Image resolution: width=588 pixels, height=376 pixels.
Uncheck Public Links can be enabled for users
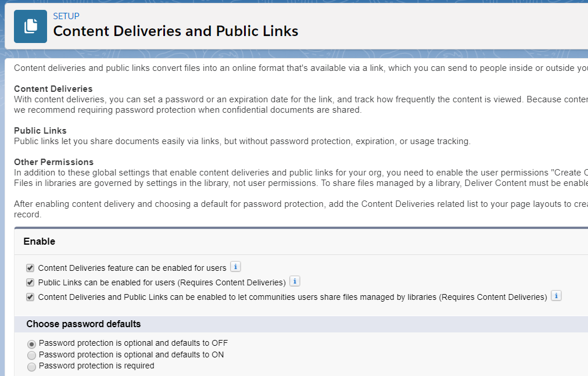(30, 282)
